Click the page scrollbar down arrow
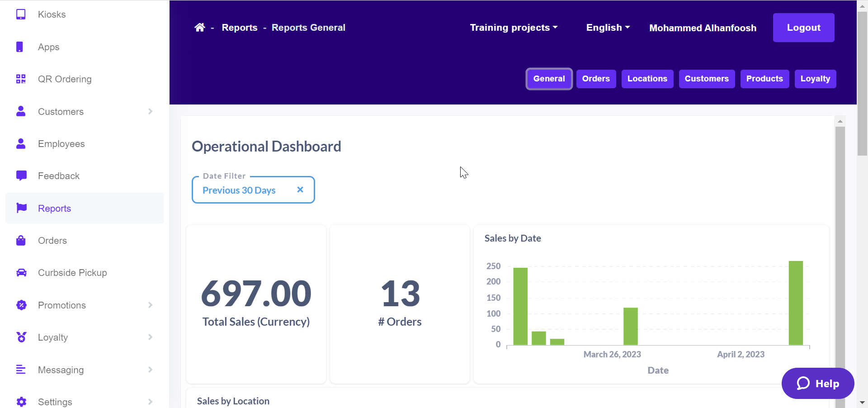868x408 pixels. [862, 402]
